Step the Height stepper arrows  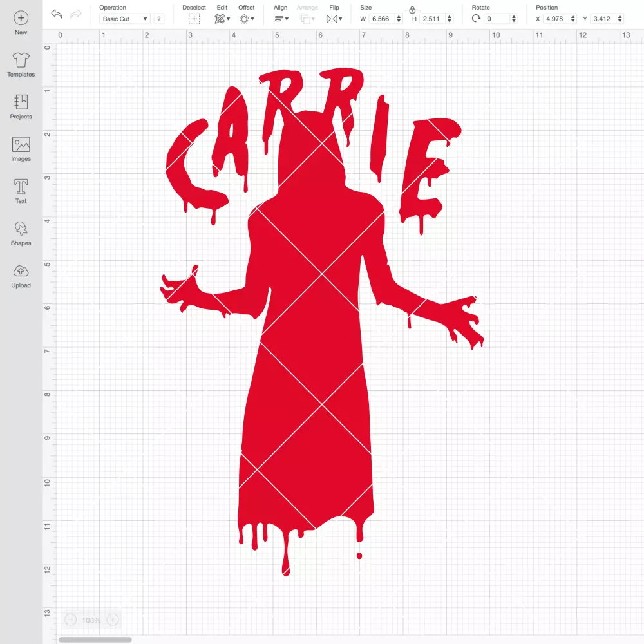tap(450, 19)
